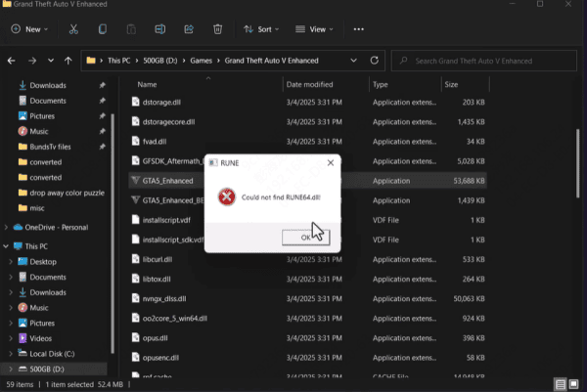Open the New dropdown menu
The height and width of the screenshot is (392, 587).
(x=30, y=30)
